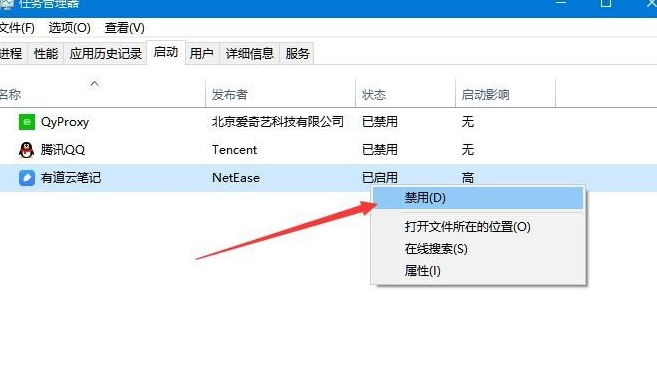Switch to the 应用历史记录 tab
657x386 pixels.
point(106,53)
